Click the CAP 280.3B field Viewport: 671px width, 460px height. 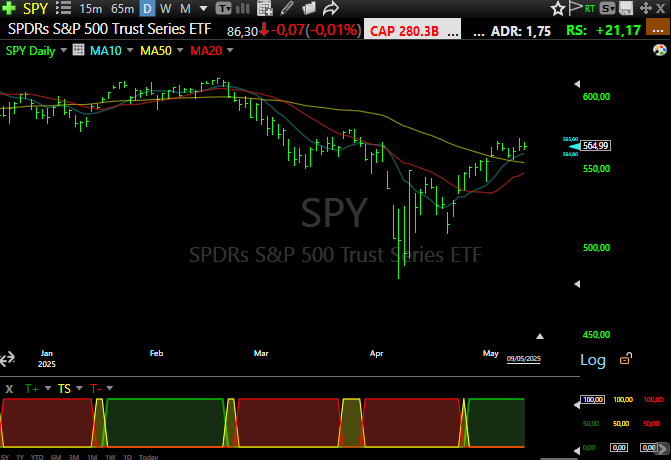pyautogui.click(x=412, y=29)
